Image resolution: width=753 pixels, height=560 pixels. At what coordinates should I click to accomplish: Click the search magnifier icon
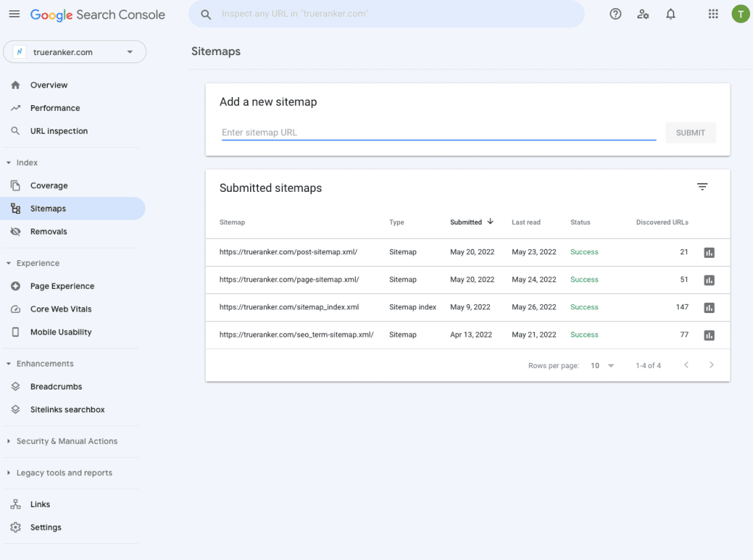tap(206, 15)
